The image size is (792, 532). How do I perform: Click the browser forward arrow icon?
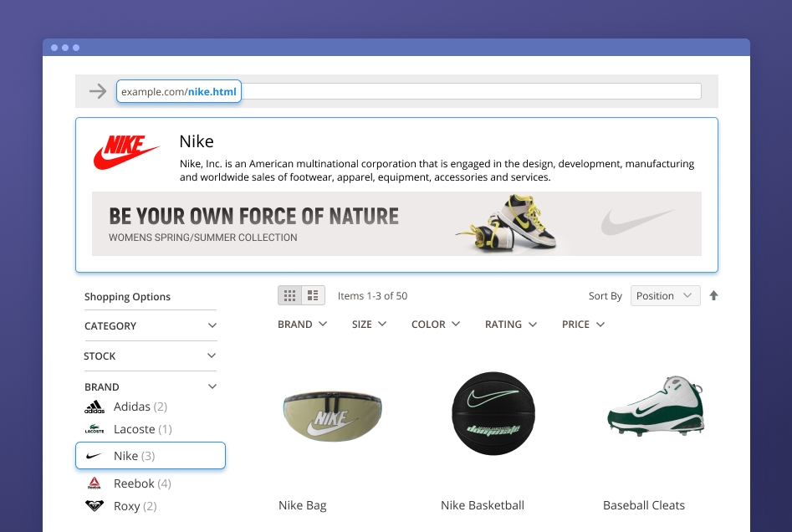click(x=98, y=91)
